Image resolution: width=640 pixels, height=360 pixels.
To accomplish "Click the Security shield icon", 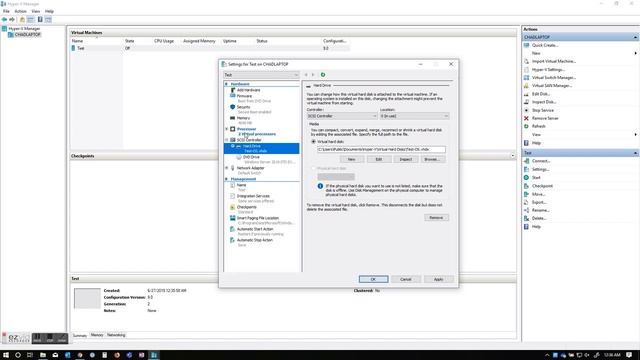I will click(233, 107).
